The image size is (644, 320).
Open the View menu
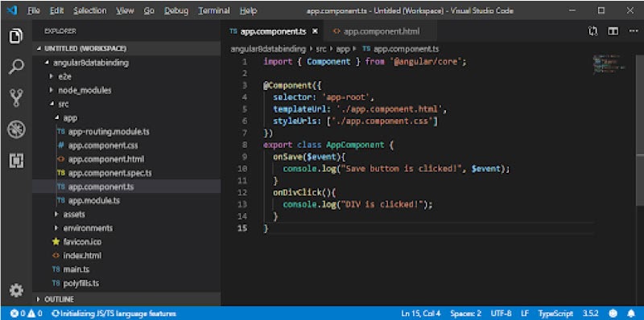click(125, 10)
